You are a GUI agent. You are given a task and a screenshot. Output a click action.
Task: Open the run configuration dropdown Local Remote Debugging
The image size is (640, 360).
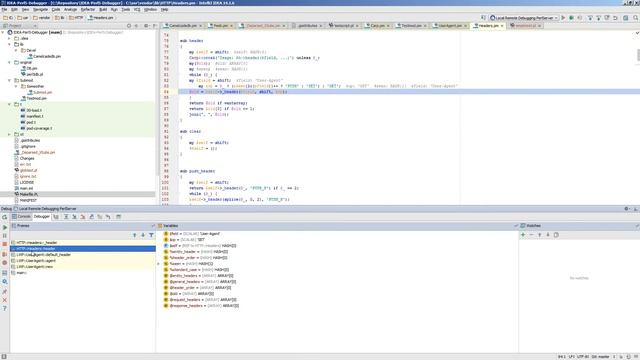(x=524, y=18)
